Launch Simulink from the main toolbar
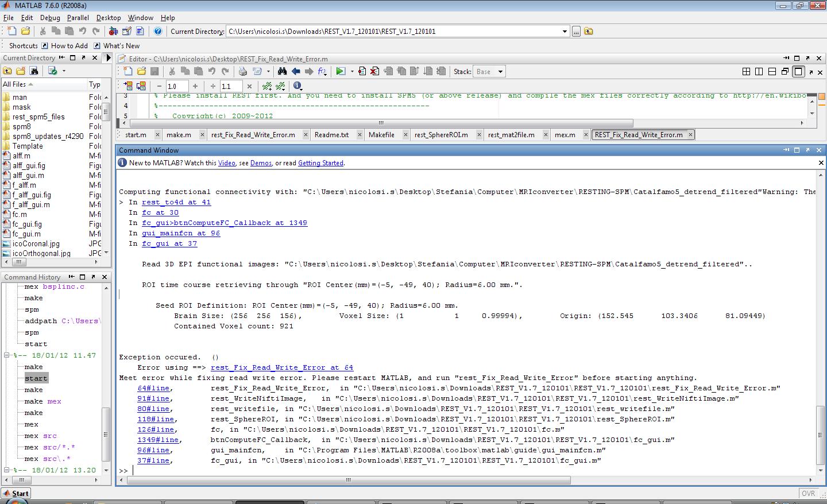 (x=113, y=31)
